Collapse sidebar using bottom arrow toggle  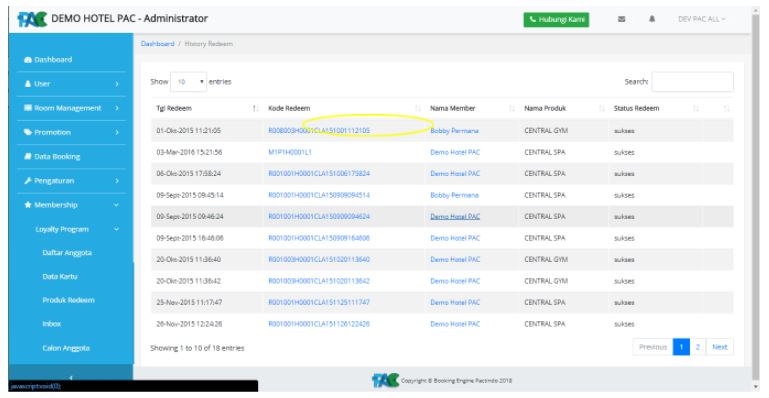[71, 377]
